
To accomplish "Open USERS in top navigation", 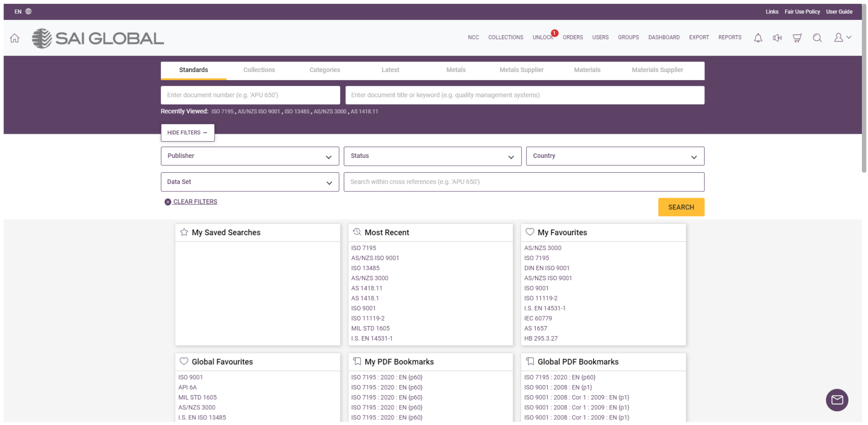I will (600, 38).
